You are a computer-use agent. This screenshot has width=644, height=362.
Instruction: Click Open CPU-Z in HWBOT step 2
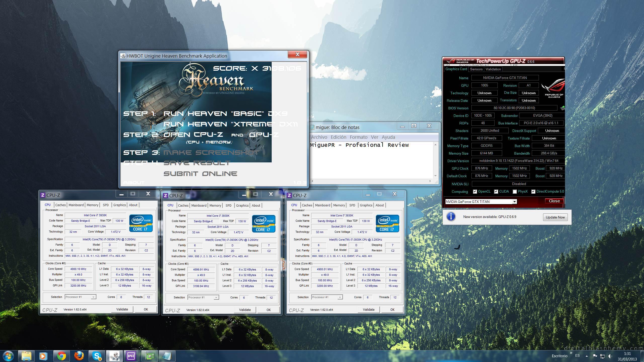point(193,135)
